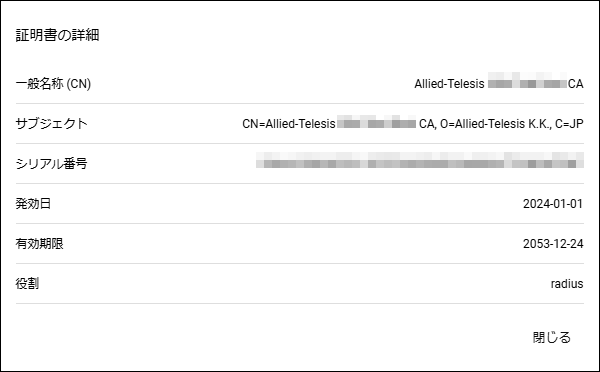Click the blurred part of common name
This screenshot has height=372, width=600.
point(527,80)
